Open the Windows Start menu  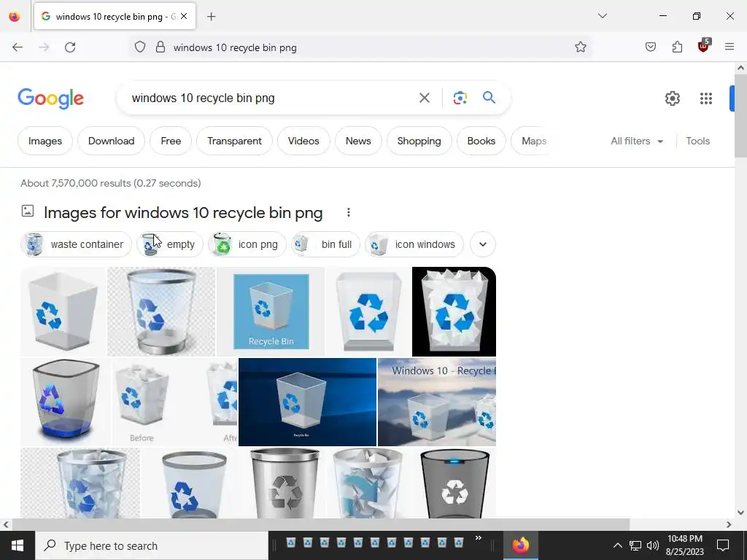pos(18,545)
